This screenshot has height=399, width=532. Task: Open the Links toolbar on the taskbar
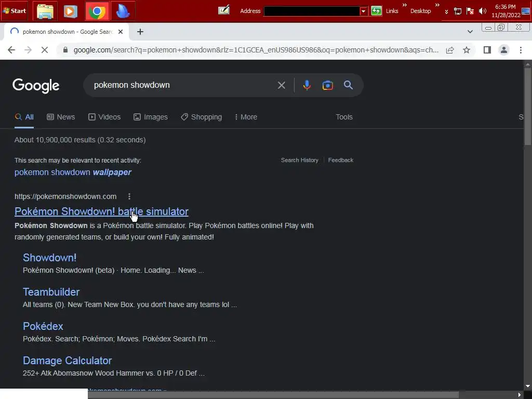[x=392, y=11]
